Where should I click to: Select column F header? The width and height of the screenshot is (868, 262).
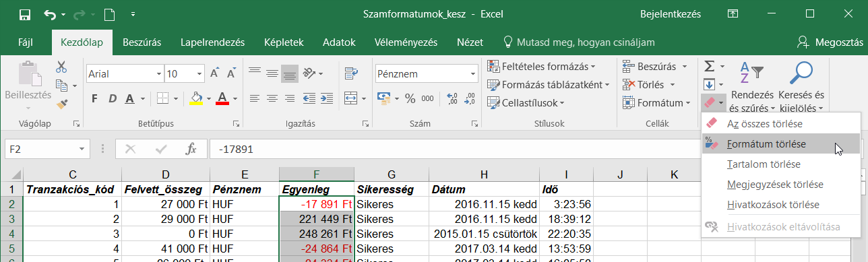coord(317,174)
